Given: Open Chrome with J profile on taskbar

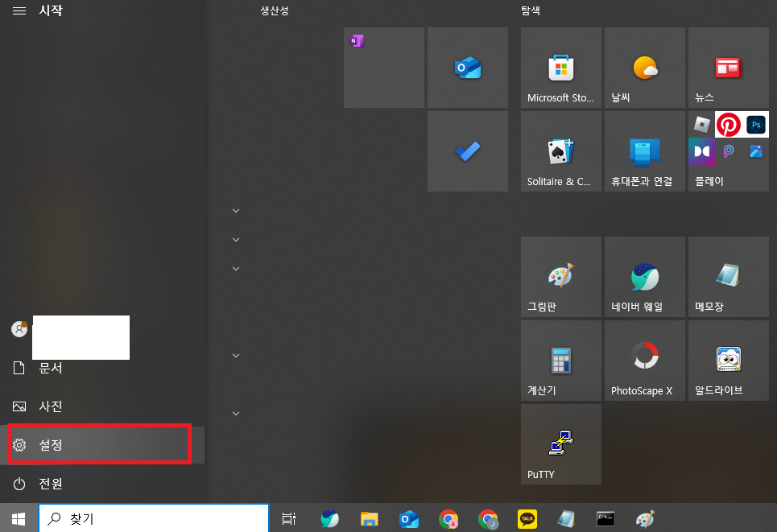Looking at the screenshot, I should [488, 518].
